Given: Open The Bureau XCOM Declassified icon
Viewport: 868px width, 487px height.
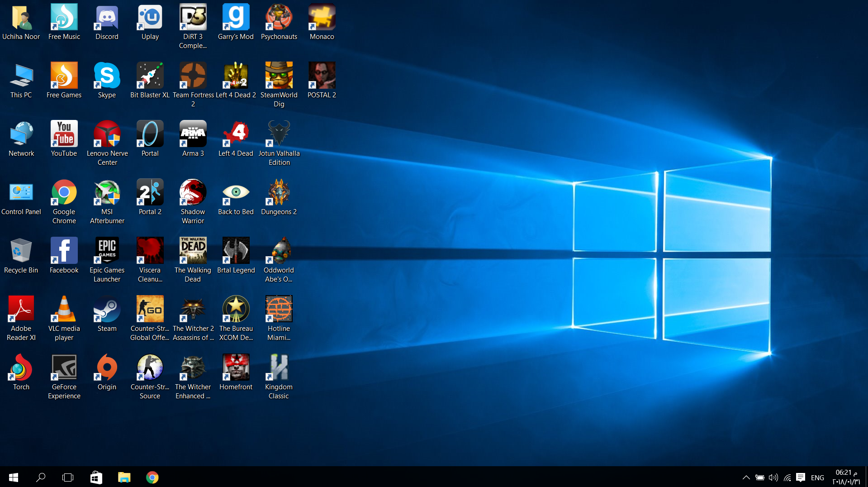Looking at the screenshot, I should (x=236, y=309).
